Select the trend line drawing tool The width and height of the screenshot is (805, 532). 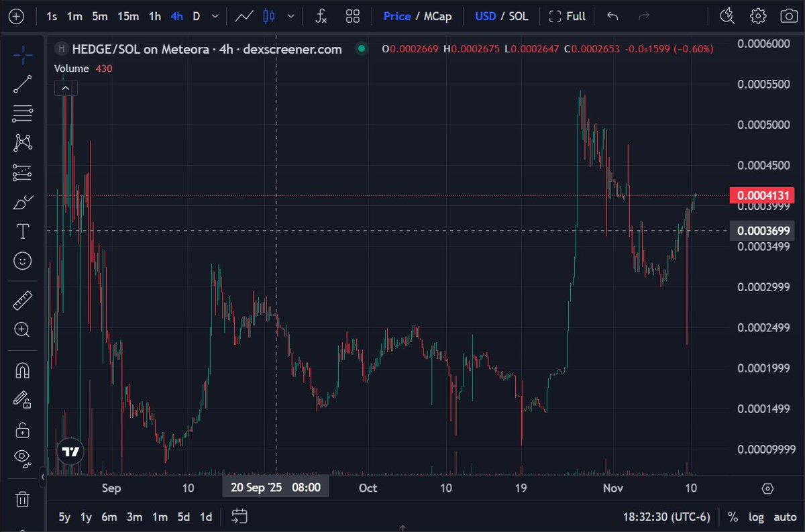(22, 83)
